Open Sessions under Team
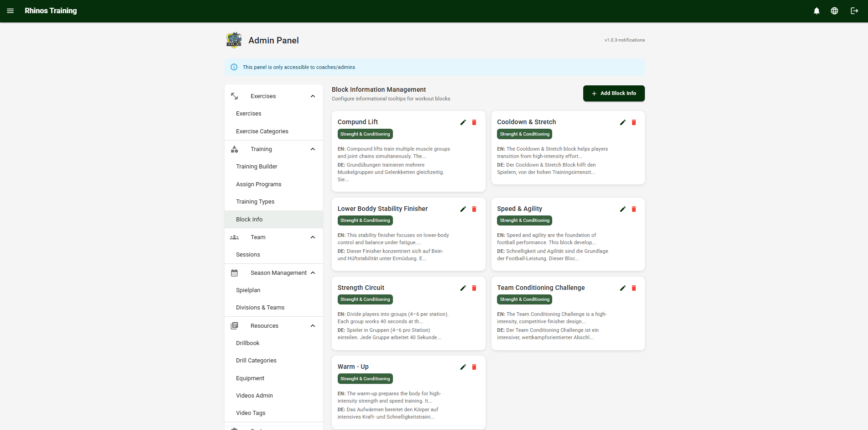868x430 pixels. [x=274, y=255]
